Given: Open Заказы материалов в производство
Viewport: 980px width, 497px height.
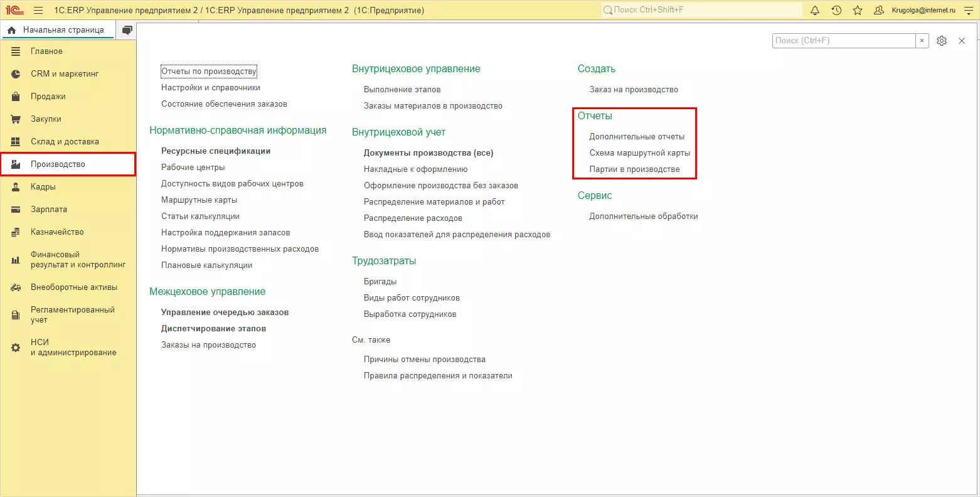Looking at the screenshot, I should (x=433, y=106).
